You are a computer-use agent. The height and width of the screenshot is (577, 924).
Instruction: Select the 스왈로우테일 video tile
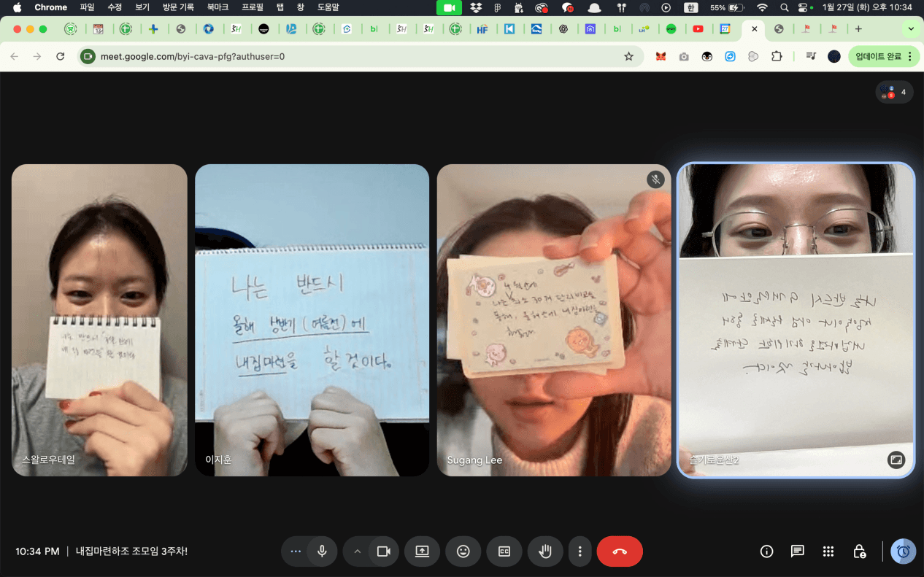pos(99,320)
